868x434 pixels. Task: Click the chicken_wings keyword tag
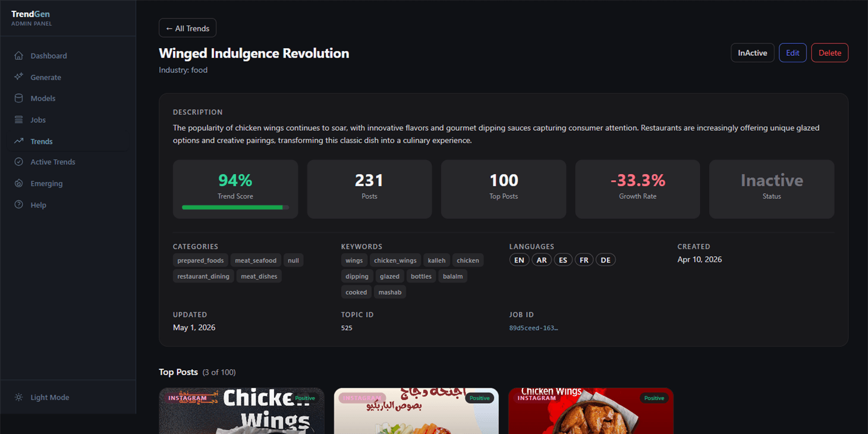(395, 260)
